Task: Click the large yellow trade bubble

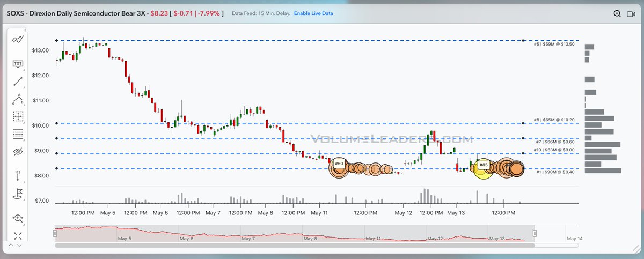Action: pos(483,170)
